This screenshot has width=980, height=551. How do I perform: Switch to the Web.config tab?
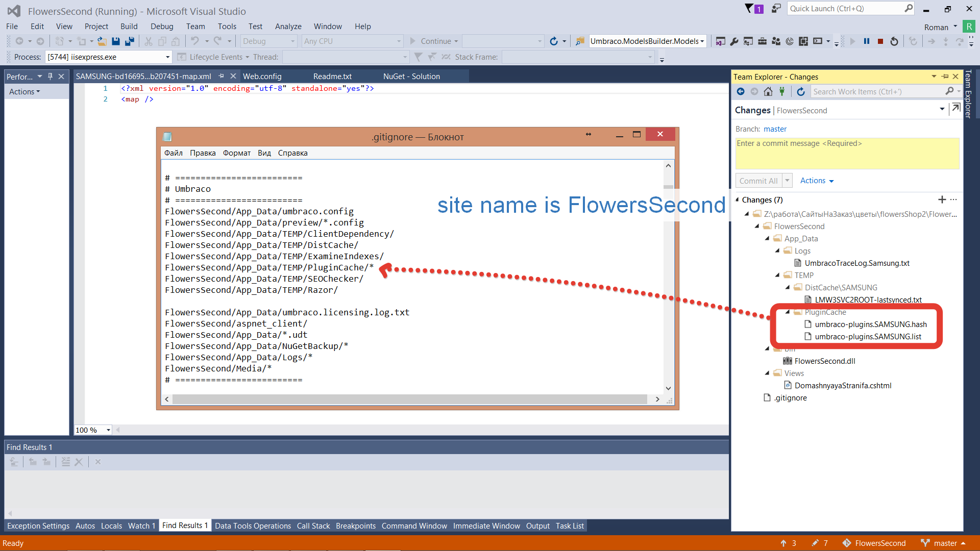tap(262, 76)
